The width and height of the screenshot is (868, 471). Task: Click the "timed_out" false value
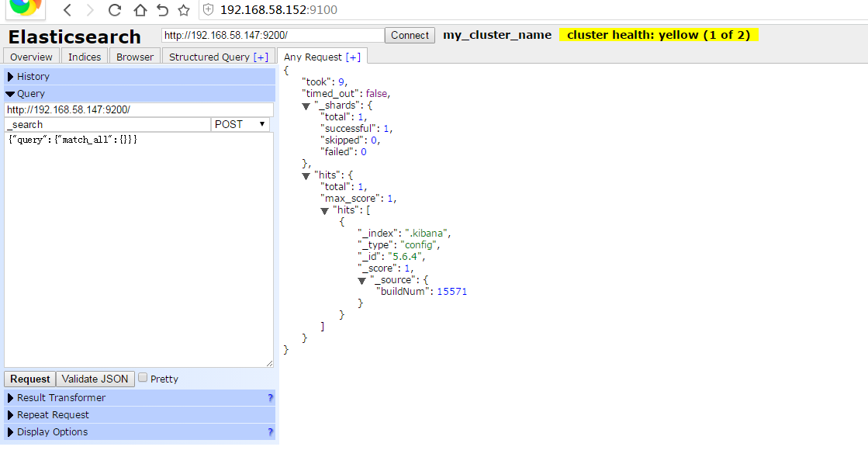(x=376, y=94)
